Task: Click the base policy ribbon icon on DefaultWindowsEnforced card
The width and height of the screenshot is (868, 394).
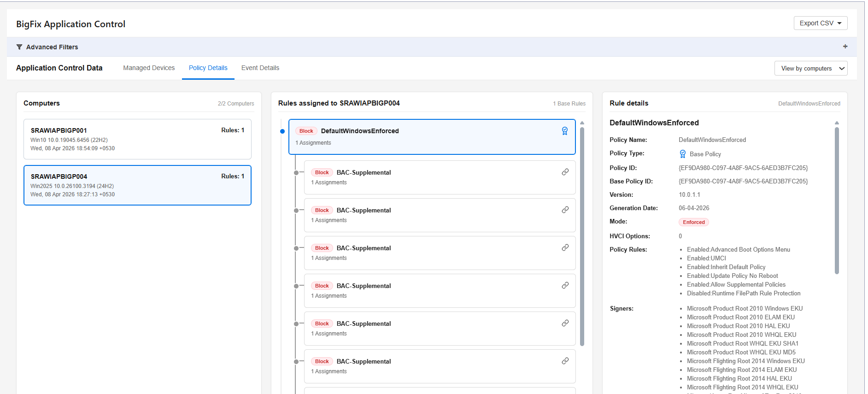Action: pos(564,131)
